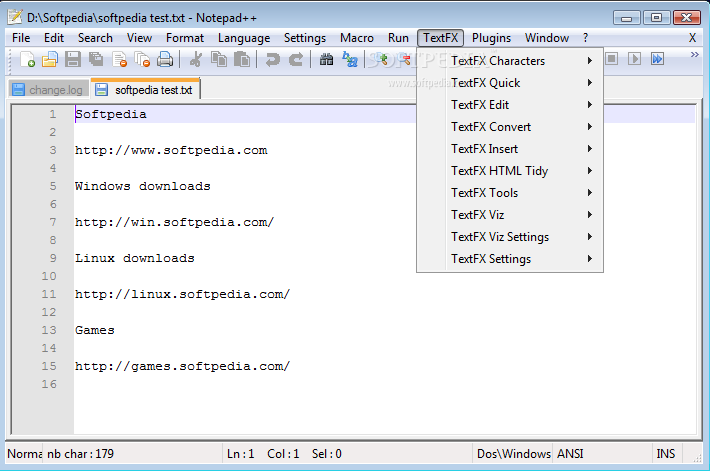Screen dimensions: 710x472
Task: Undo the last action with Undo arrow
Action: [273, 59]
